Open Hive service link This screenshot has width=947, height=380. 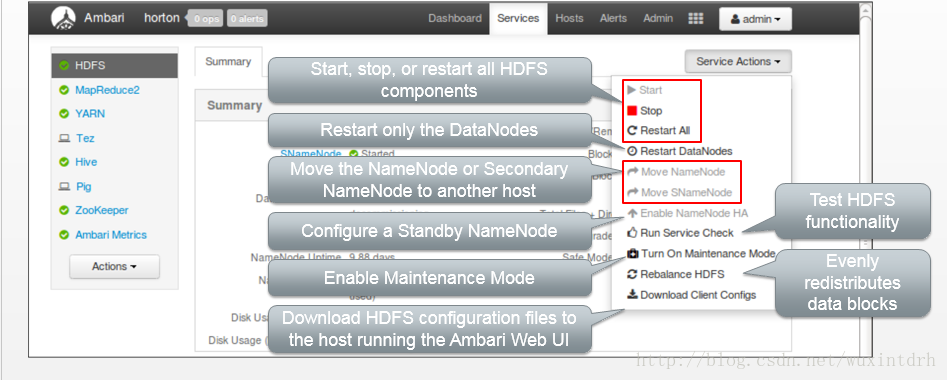[86, 162]
